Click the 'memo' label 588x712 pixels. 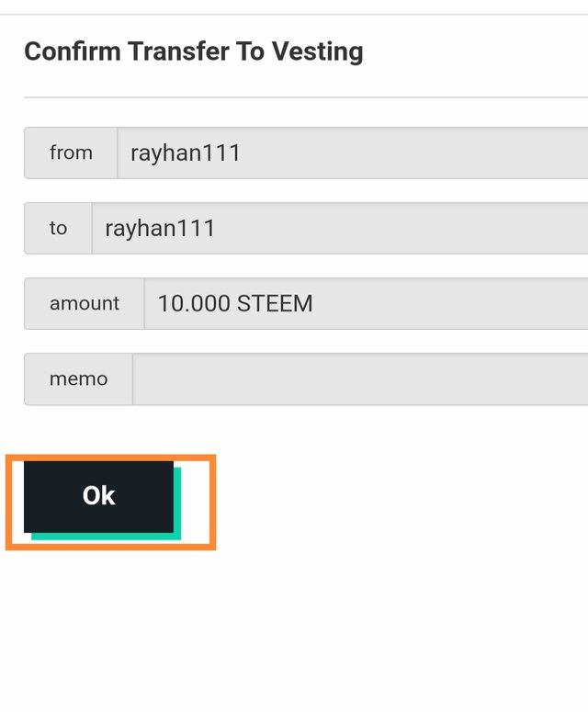tap(78, 379)
